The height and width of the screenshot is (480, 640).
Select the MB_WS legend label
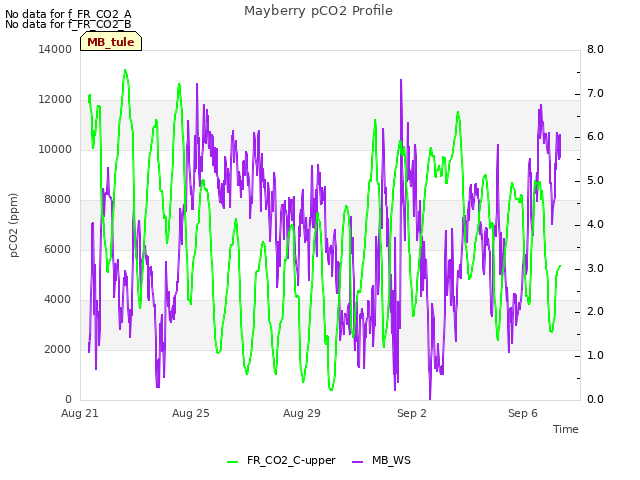[x=391, y=461]
